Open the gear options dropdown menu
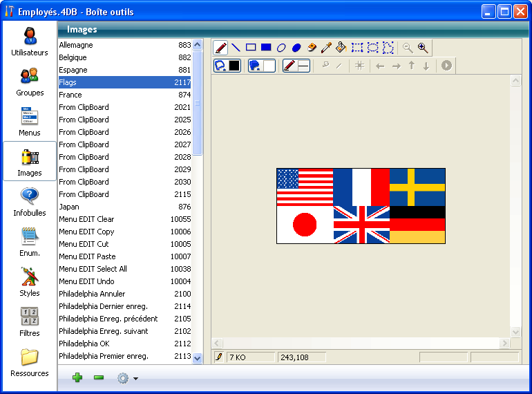The image size is (532, 394). [x=127, y=378]
